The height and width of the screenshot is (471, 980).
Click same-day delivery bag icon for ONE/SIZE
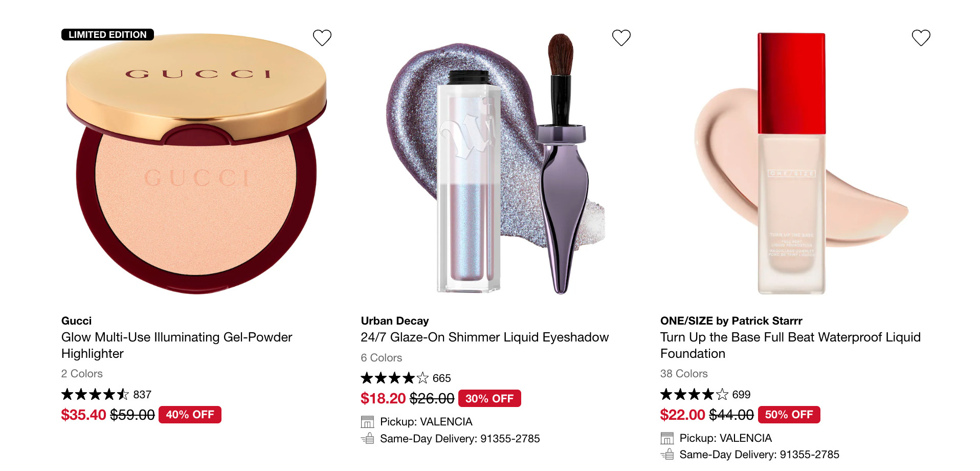[x=667, y=455]
